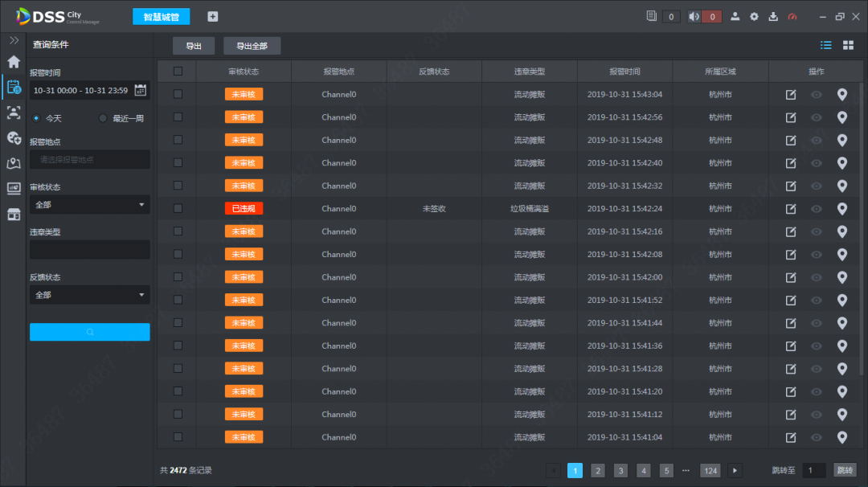Edit the record at 15:42:48
The height and width of the screenshot is (487, 868).
791,140
